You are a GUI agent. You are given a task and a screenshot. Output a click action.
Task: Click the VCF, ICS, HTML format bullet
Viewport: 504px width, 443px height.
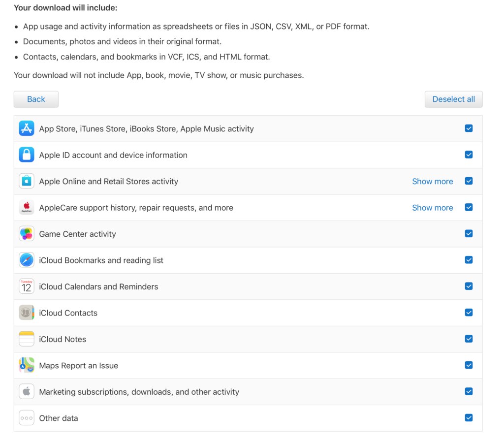click(x=146, y=57)
